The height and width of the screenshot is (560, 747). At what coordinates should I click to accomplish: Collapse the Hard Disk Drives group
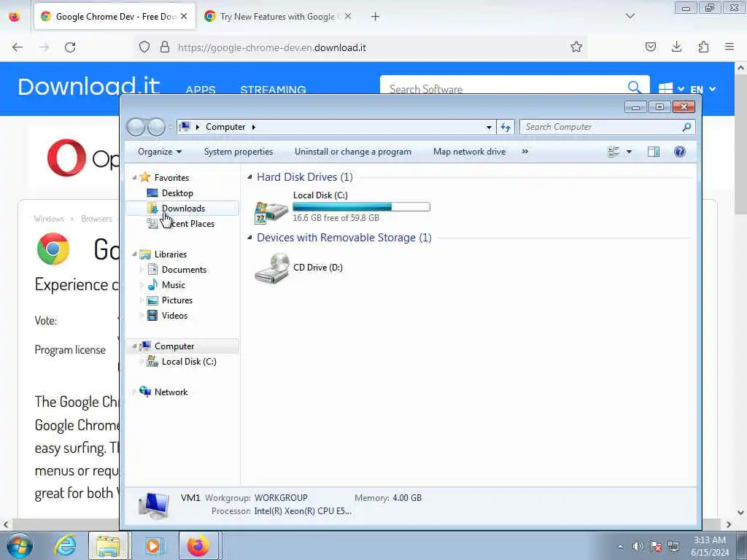(249, 177)
